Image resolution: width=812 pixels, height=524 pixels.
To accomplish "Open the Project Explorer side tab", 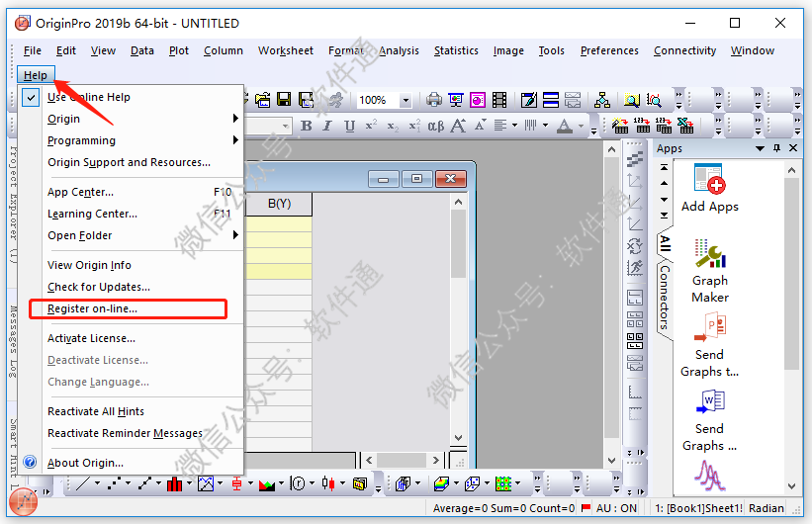I will pyautogui.click(x=13, y=205).
